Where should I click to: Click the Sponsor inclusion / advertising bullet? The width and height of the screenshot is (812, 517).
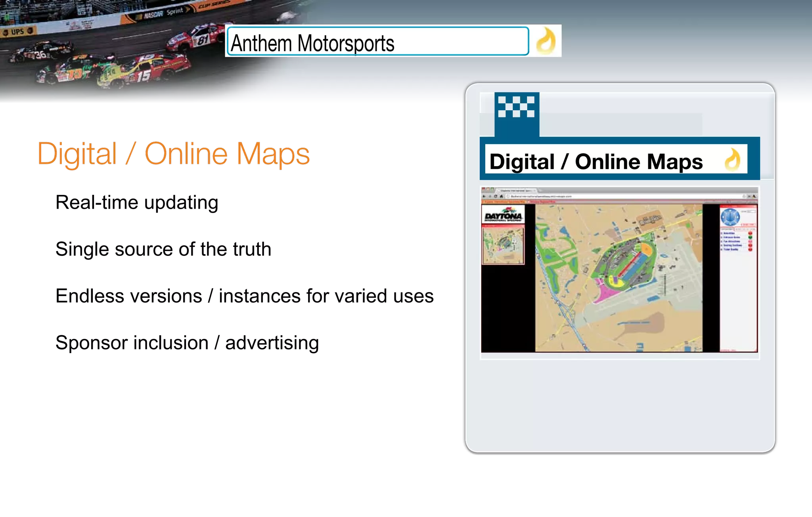coord(187,343)
